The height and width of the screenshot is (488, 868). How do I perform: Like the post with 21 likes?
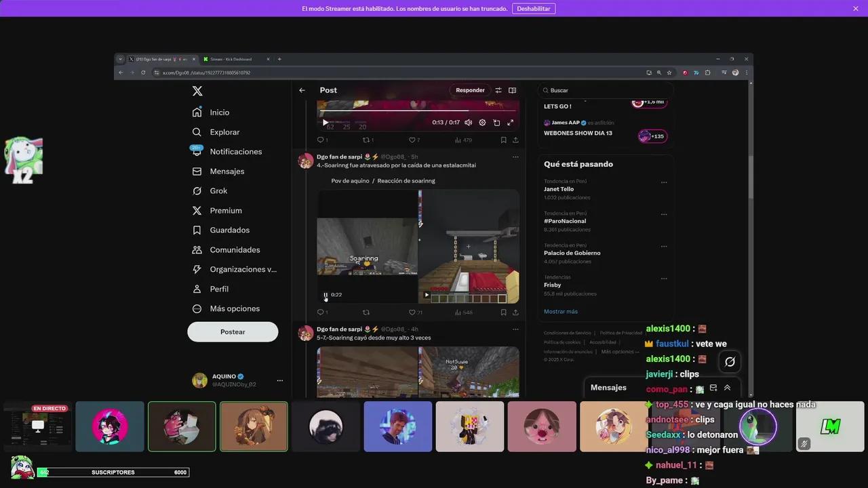[415, 312]
